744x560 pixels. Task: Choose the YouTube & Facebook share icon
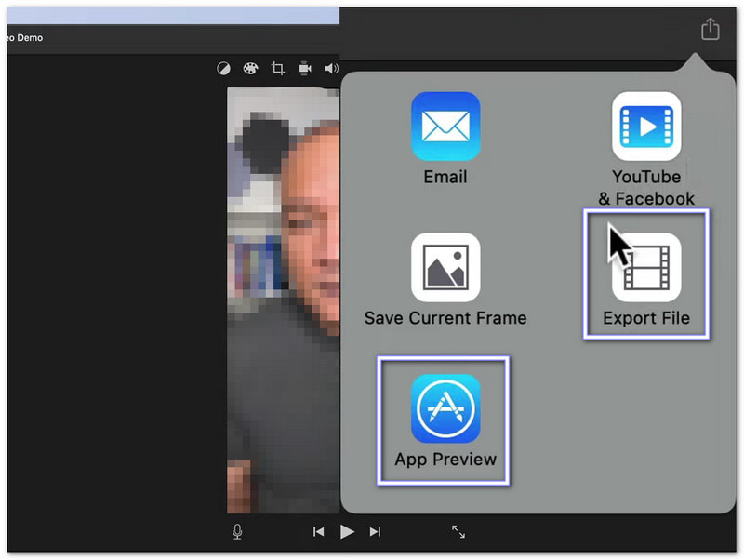coord(645,127)
